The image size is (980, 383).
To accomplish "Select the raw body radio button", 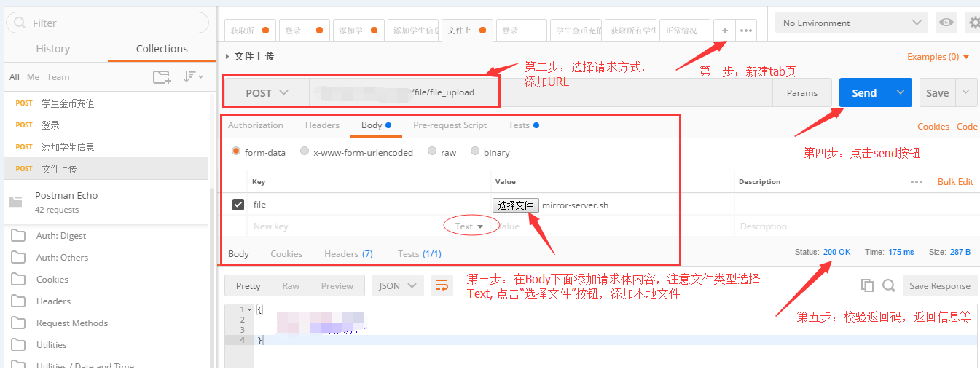I will point(432,152).
